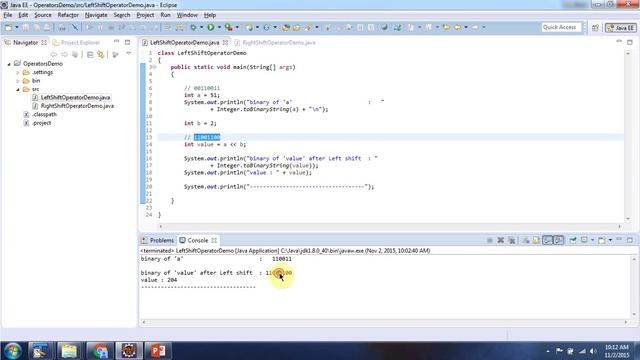
Task: Click the Windows Start button
Action: (x=13, y=351)
